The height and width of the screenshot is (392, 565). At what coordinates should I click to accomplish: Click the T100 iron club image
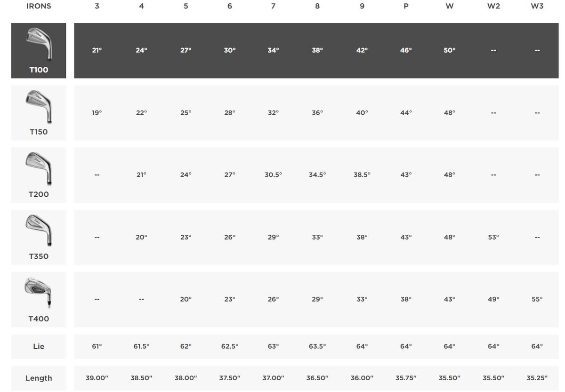pos(39,42)
